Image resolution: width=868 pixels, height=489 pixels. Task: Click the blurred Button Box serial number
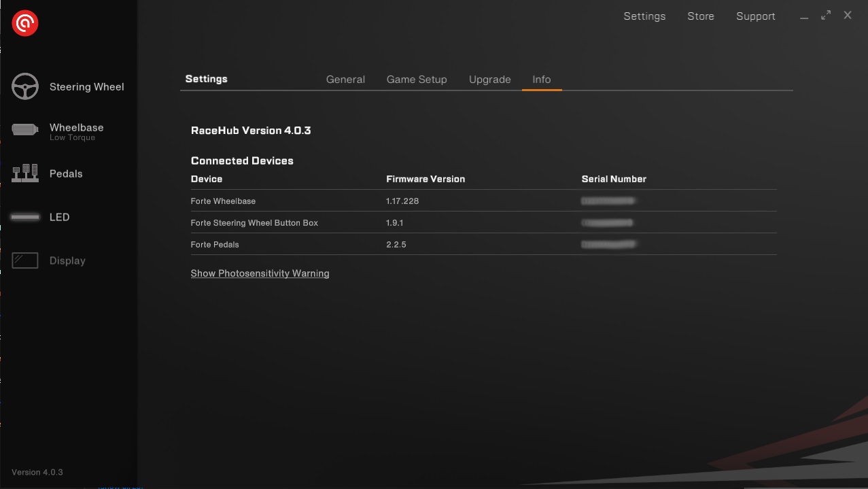(x=607, y=223)
